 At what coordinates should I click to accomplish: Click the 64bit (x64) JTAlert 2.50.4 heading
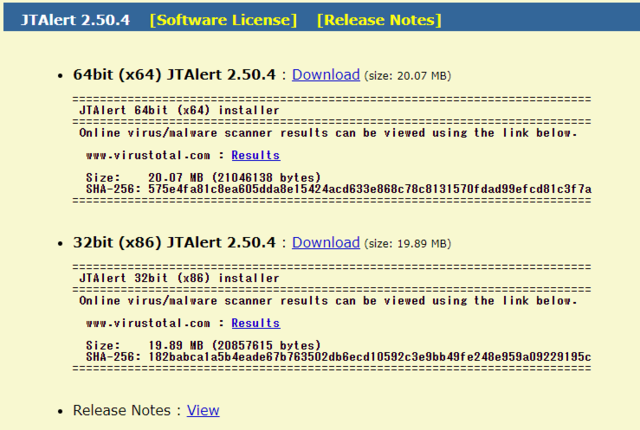click(x=174, y=75)
